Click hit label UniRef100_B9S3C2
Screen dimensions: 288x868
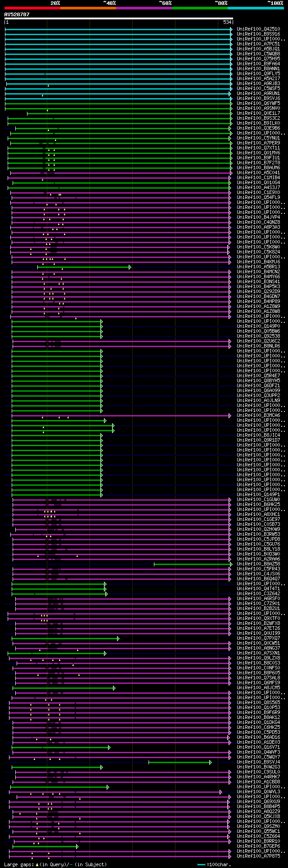click(259, 118)
